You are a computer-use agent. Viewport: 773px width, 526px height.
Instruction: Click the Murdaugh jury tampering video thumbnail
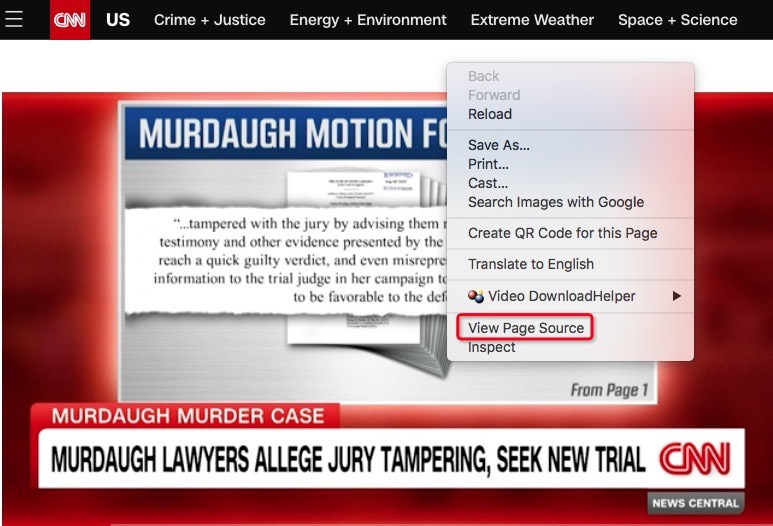250,300
